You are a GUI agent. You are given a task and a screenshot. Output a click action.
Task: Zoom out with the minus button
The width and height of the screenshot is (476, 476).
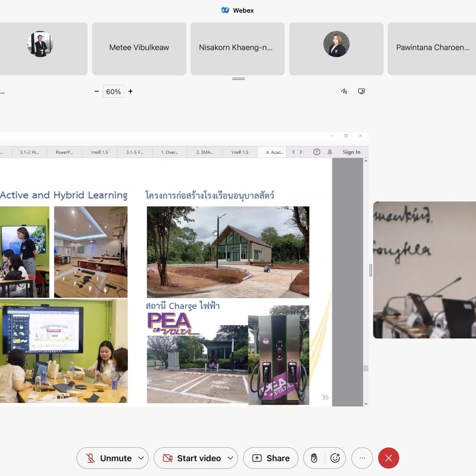[97, 91]
